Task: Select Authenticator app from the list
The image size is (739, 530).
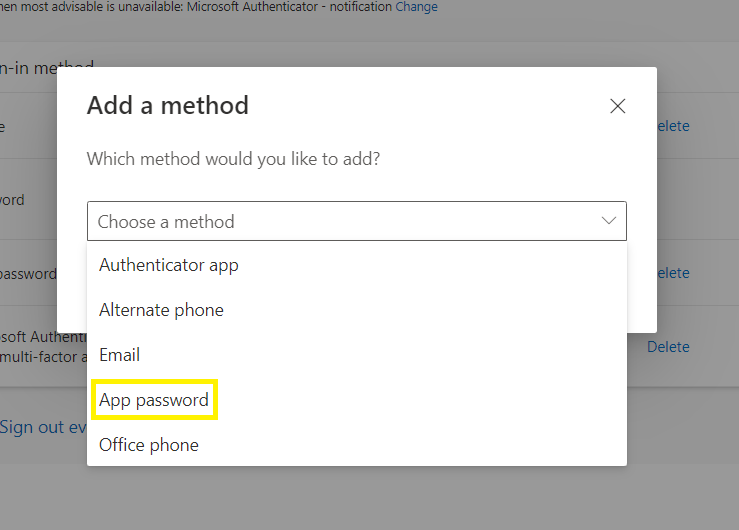Action: tap(168, 265)
